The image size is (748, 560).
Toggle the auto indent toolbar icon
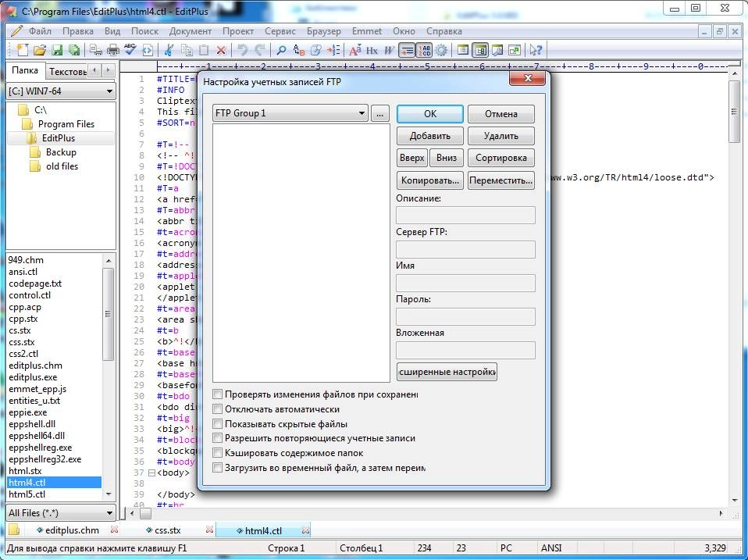(x=407, y=50)
